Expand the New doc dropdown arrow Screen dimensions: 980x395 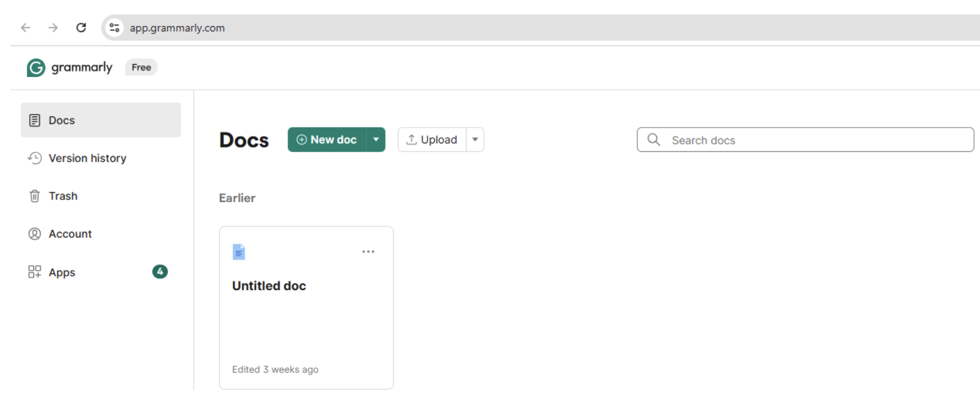click(376, 140)
